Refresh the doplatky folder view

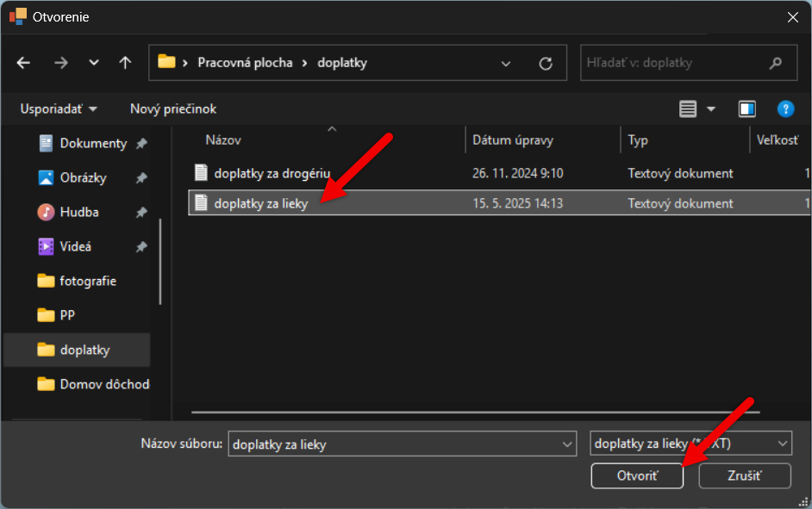[x=546, y=64]
